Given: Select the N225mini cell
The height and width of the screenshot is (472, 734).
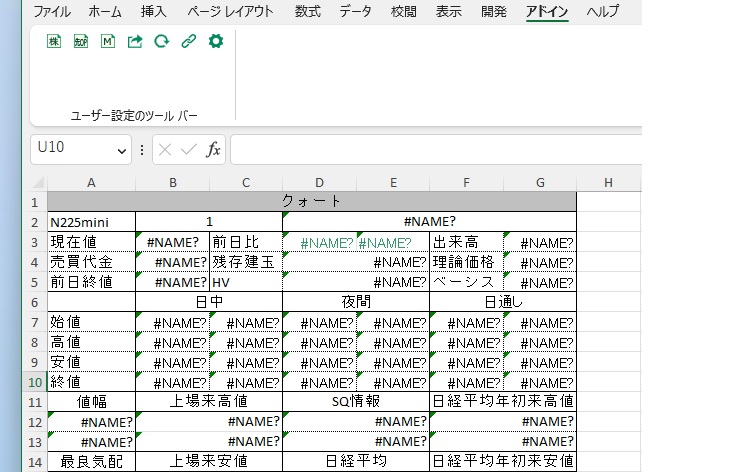Looking at the screenshot, I should 91,222.
